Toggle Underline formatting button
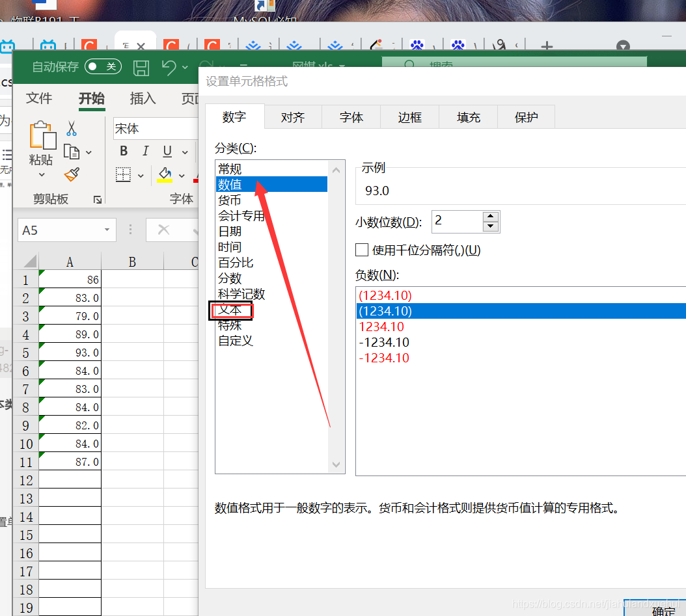Screen dimensions: 686x616 click(x=167, y=151)
